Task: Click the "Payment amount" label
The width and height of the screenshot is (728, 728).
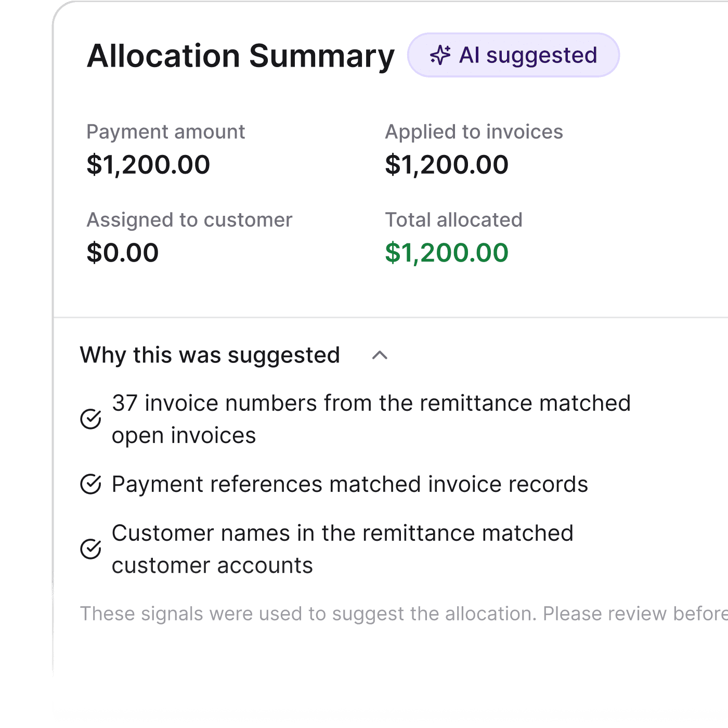Action: [x=165, y=132]
